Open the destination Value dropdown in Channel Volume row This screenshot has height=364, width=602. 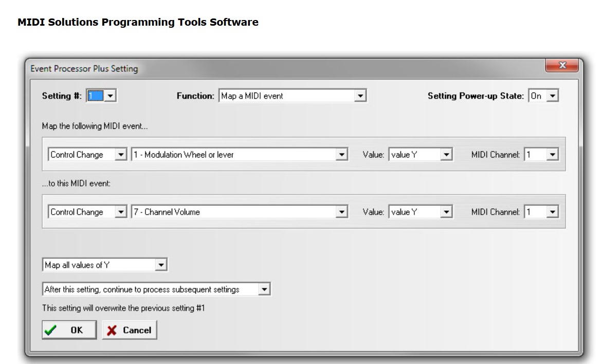pos(421,212)
